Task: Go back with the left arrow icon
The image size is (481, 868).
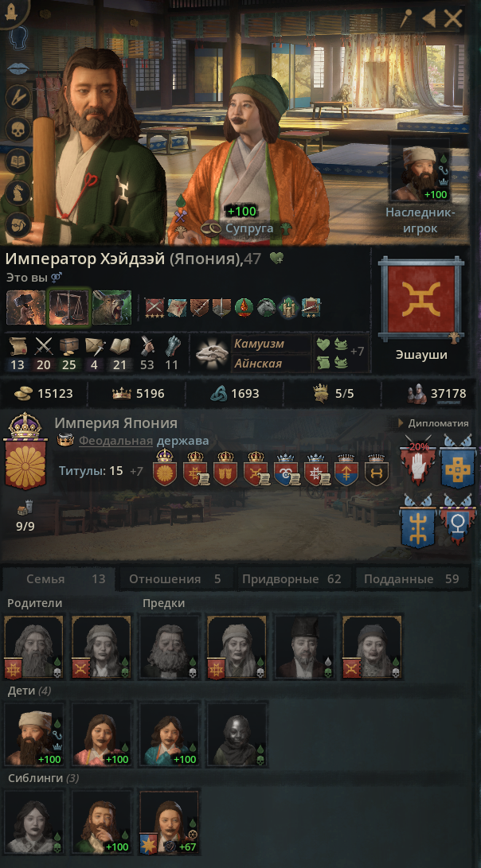Action: (x=428, y=19)
